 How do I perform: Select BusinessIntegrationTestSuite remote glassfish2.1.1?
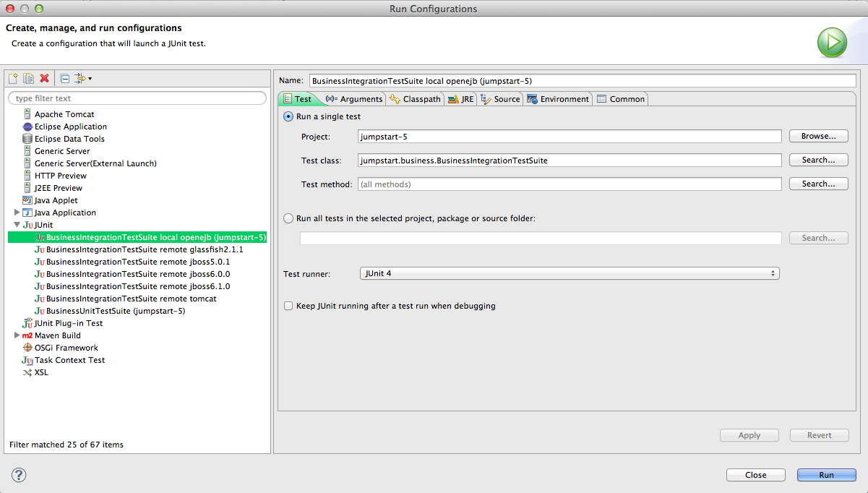tap(145, 249)
